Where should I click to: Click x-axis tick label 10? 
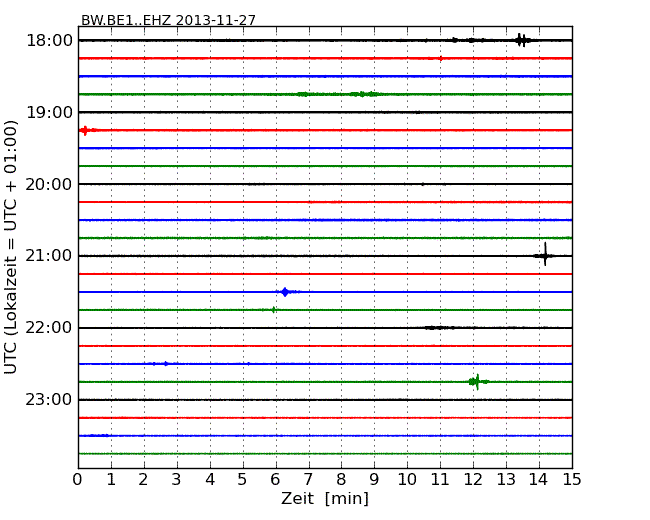pos(407,480)
